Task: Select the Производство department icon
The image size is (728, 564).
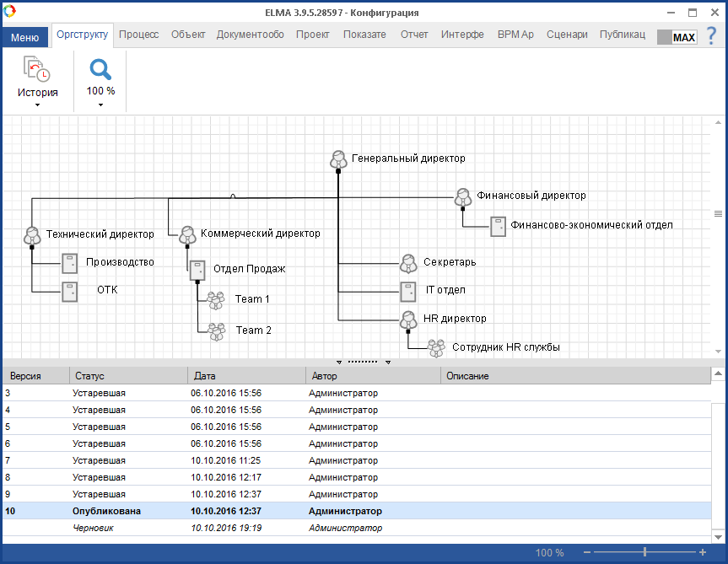Action: [69, 262]
